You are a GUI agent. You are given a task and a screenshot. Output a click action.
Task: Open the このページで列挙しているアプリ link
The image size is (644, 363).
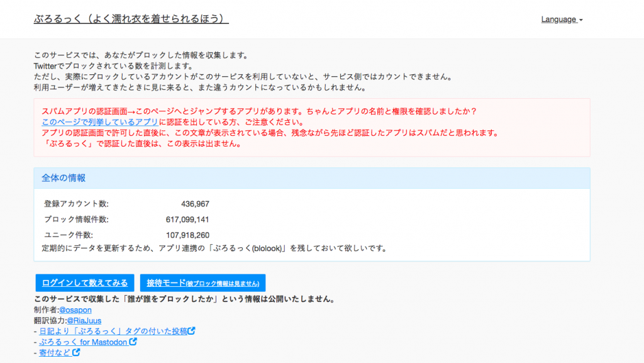100,122
